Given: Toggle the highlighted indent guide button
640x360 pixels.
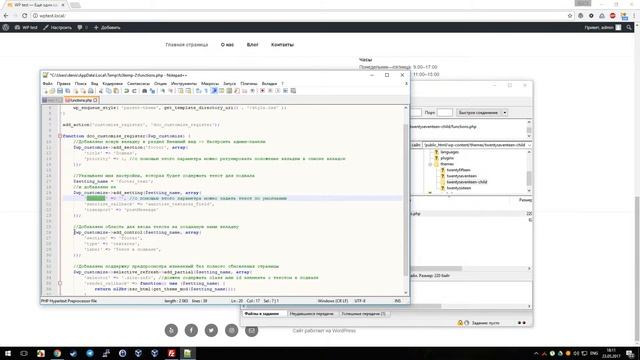Looking at the screenshot, I should (214, 91).
